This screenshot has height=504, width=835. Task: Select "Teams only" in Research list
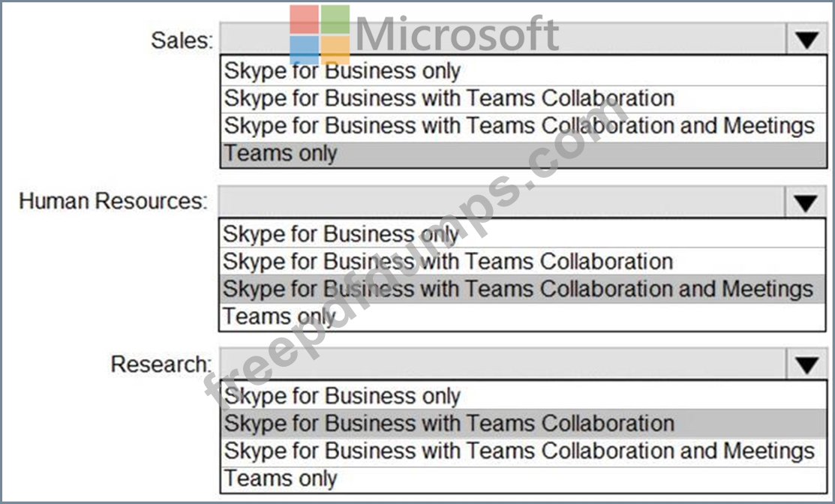pos(281,478)
